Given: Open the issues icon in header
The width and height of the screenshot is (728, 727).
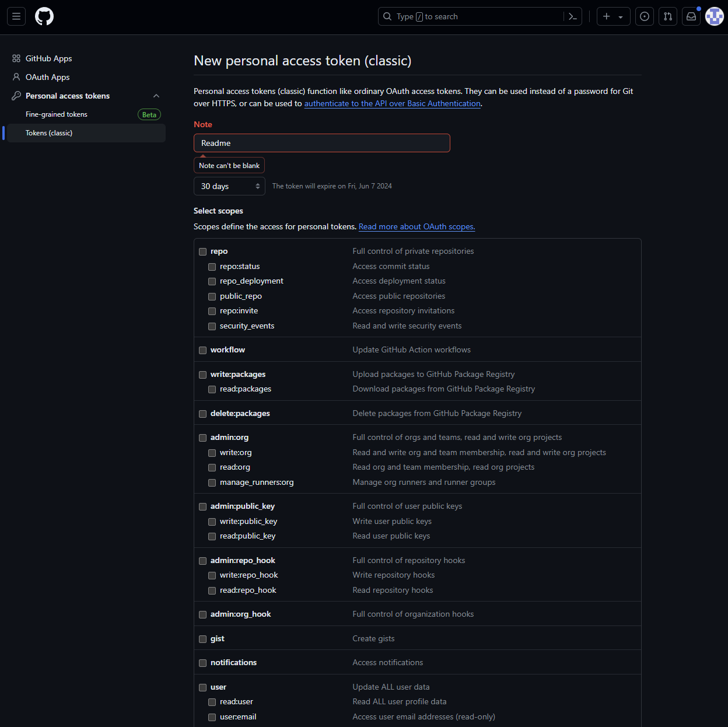Looking at the screenshot, I should [x=645, y=16].
